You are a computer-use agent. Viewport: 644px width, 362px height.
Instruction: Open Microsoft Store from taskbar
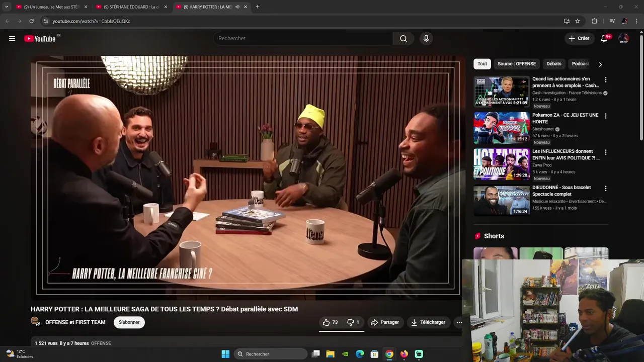pyautogui.click(x=374, y=354)
